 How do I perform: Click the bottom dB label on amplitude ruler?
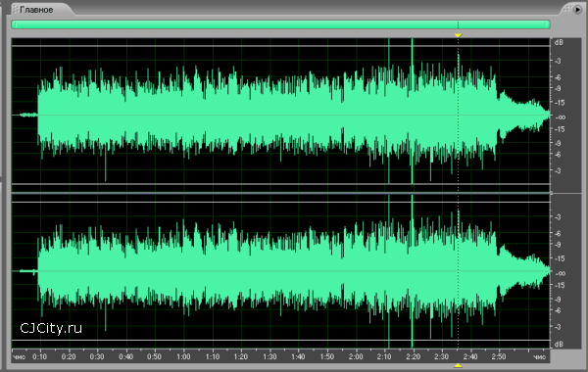[559, 344]
